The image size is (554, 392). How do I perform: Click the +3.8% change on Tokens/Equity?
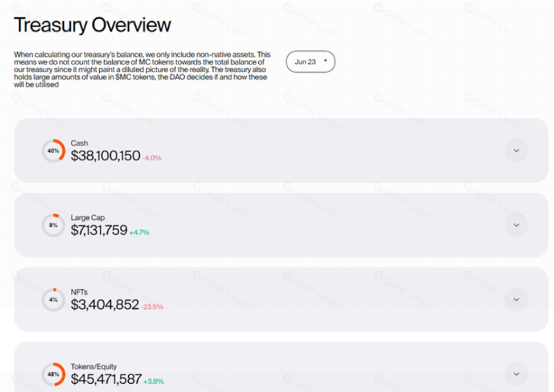(154, 382)
